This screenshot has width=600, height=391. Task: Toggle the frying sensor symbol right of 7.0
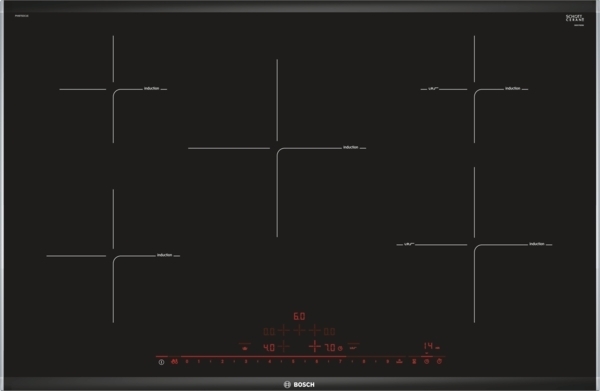(x=353, y=348)
